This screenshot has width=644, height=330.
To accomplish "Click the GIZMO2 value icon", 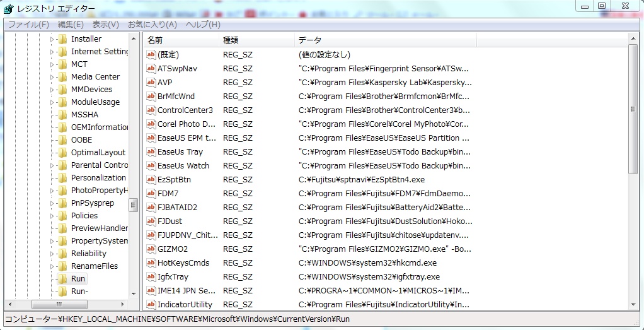I will click(151, 249).
